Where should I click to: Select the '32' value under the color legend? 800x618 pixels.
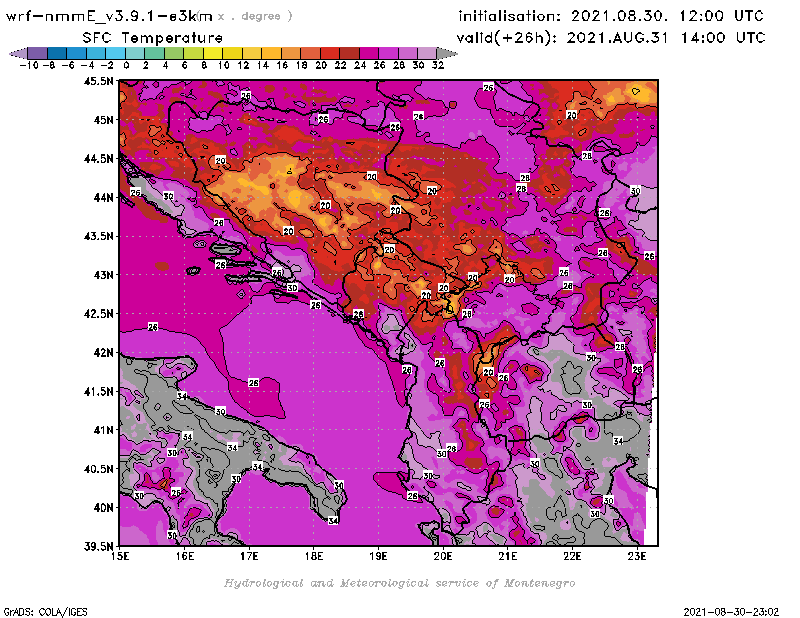pyautogui.click(x=438, y=65)
